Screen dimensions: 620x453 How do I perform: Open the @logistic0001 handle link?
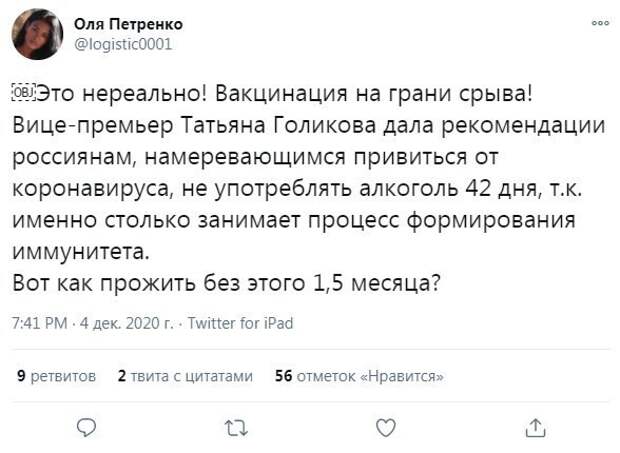pos(123,43)
